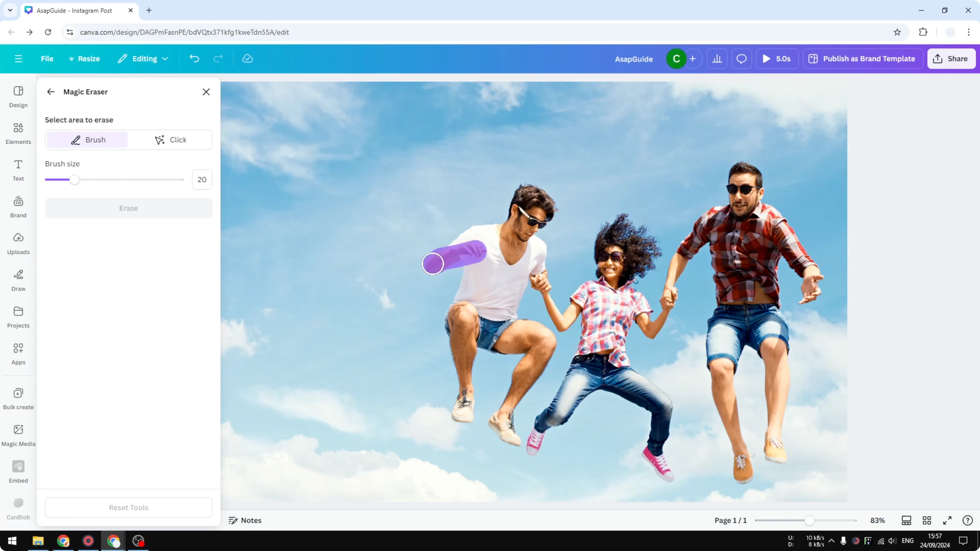Image resolution: width=980 pixels, height=551 pixels.
Task: Open the main hamburger menu
Action: [18, 59]
